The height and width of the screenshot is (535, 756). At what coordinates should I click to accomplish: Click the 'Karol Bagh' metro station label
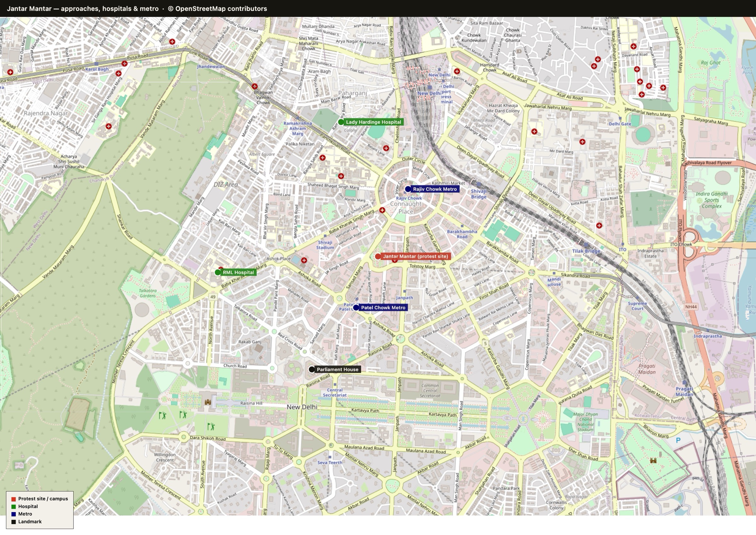tap(97, 70)
